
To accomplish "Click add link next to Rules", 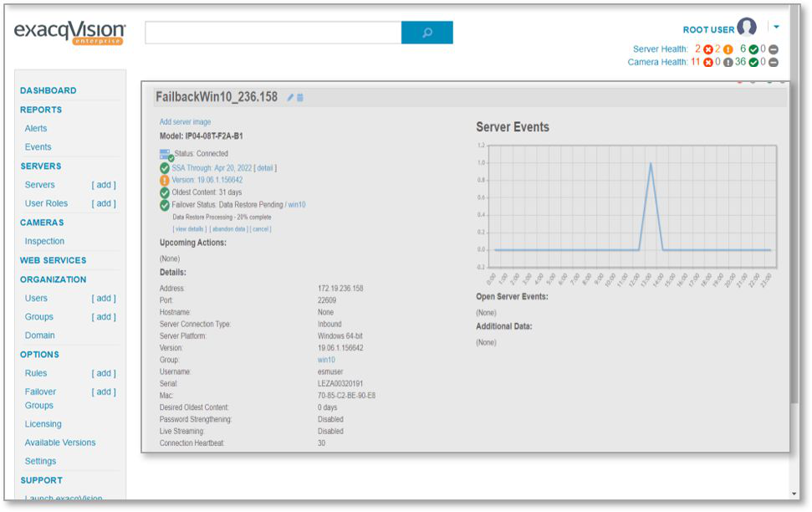I will (x=104, y=374).
